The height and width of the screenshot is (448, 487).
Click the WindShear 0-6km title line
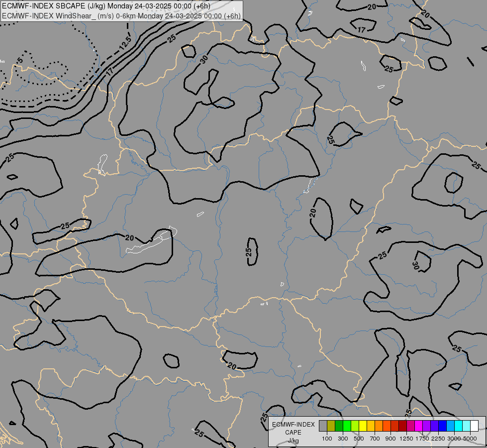pyautogui.click(x=121, y=16)
